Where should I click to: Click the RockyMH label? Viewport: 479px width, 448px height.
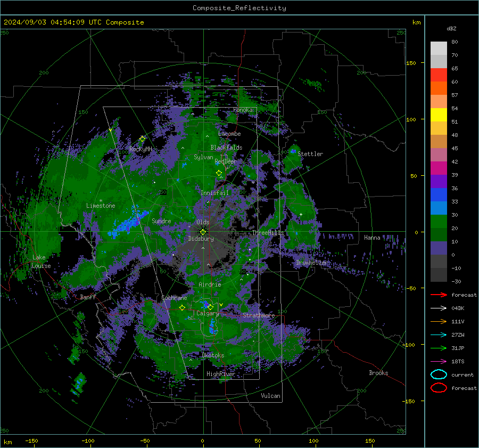(x=141, y=149)
